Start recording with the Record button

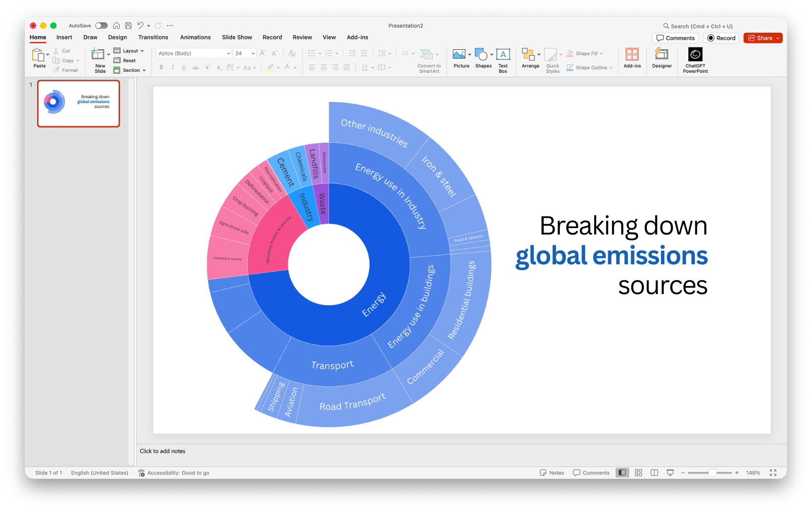[x=721, y=38]
